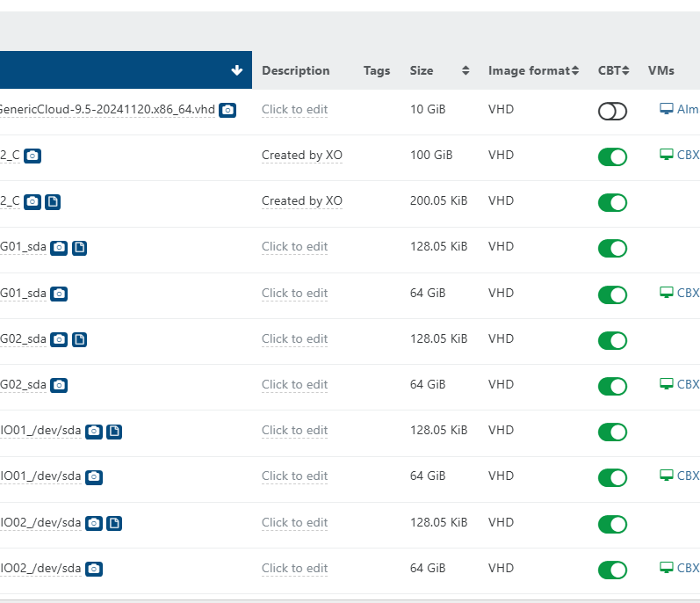Click the monitor icon next to the Alm VM
The height and width of the screenshot is (603, 700).
coord(666,109)
